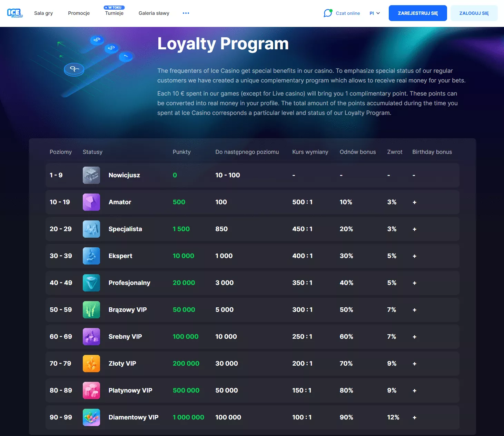Click the Diamentowy VIP colorful icon
504x436 pixels.
(x=91, y=417)
